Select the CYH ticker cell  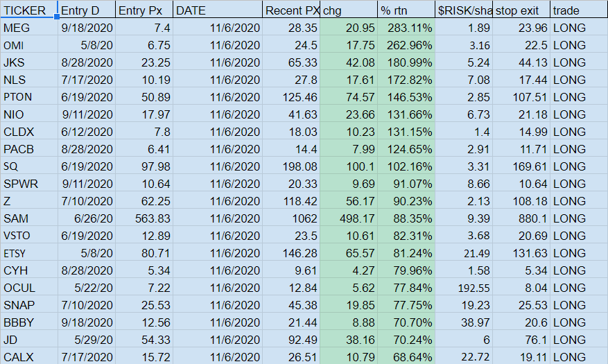click(x=29, y=270)
